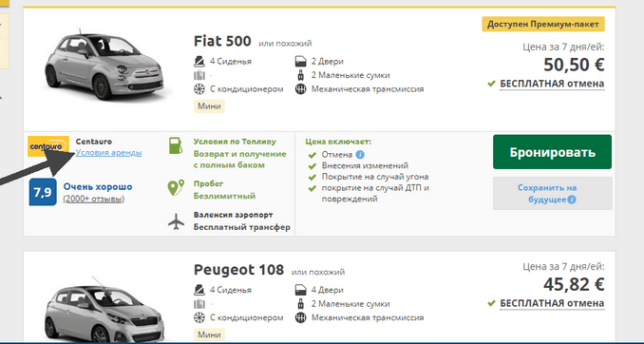Click the Peugeot 108 car image
The image size is (644, 344).
[x=105, y=310]
